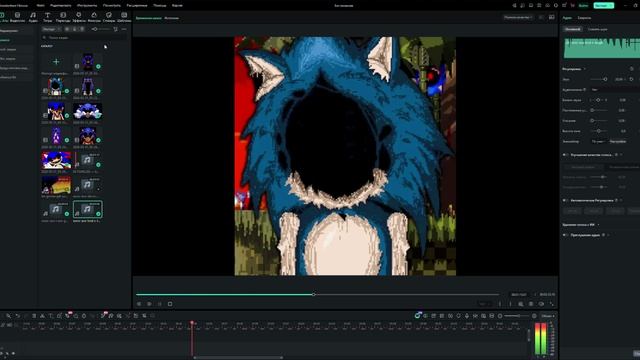640x360 pixels.
Task: Click the media search input field
Action: tap(83, 38)
